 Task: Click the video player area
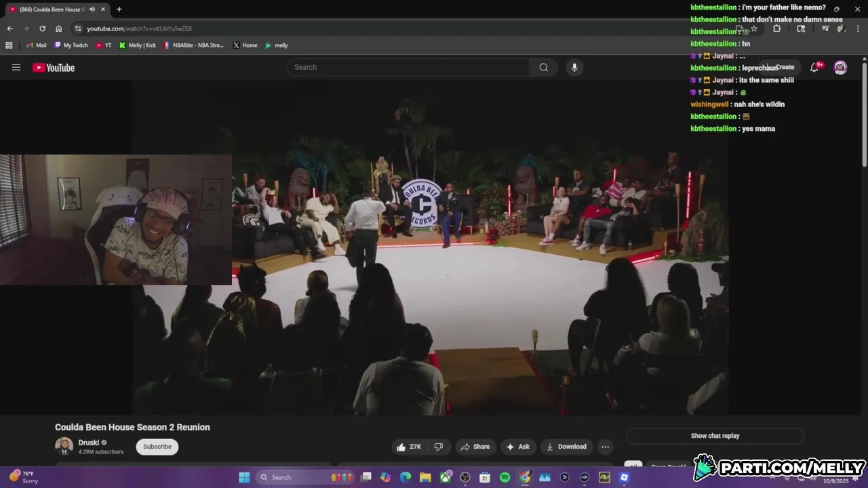tap(431, 247)
